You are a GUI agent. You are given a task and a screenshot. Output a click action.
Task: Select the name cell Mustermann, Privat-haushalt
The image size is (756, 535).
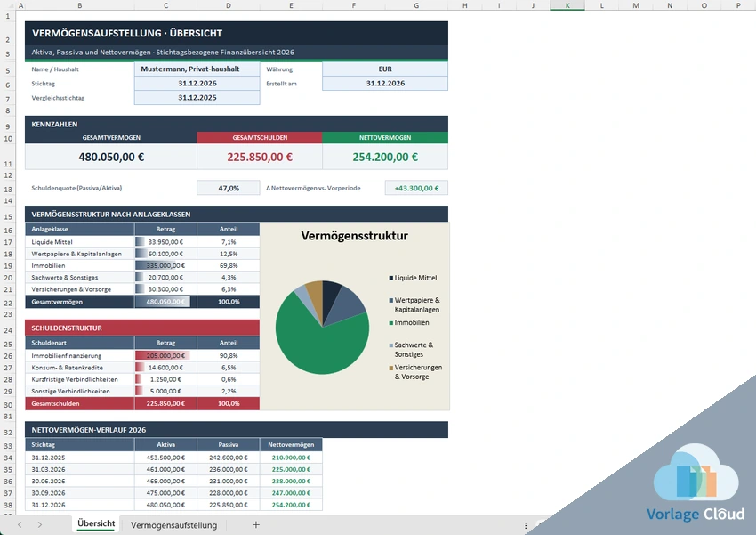click(x=197, y=69)
